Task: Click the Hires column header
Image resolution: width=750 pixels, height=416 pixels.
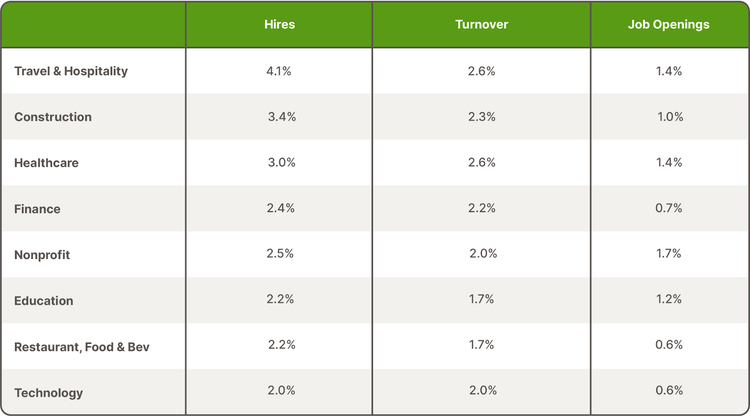Action: (x=280, y=25)
